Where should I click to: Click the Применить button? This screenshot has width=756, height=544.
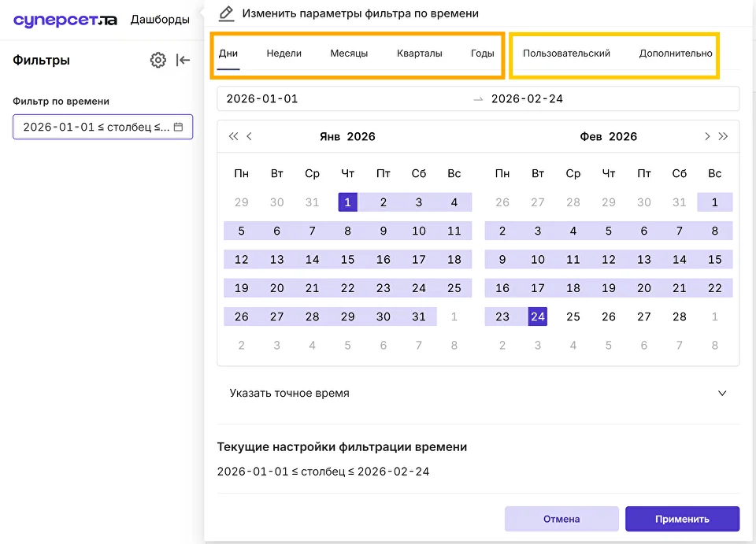click(682, 519)
